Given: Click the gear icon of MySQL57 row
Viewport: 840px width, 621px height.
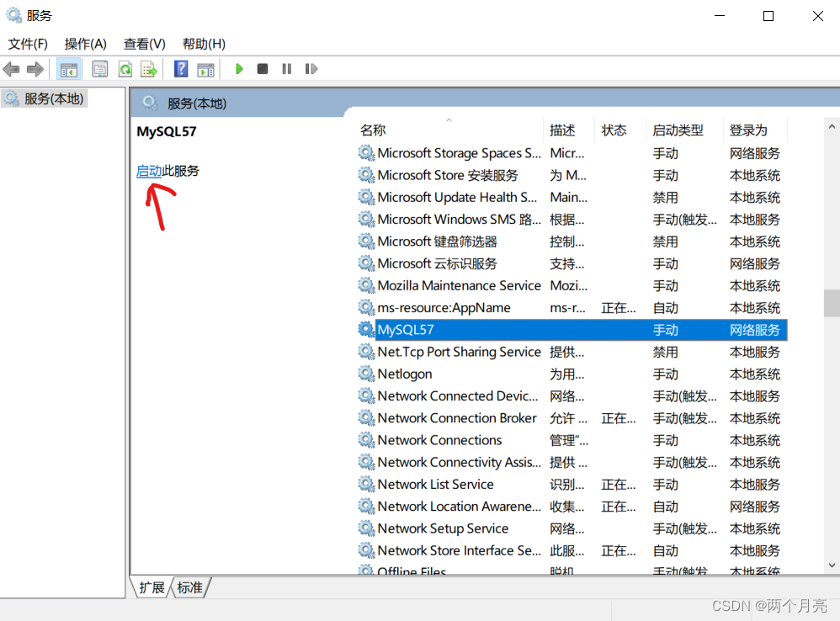Looking at the screenshot, I should pyautogui.click(x=366, y=330).
